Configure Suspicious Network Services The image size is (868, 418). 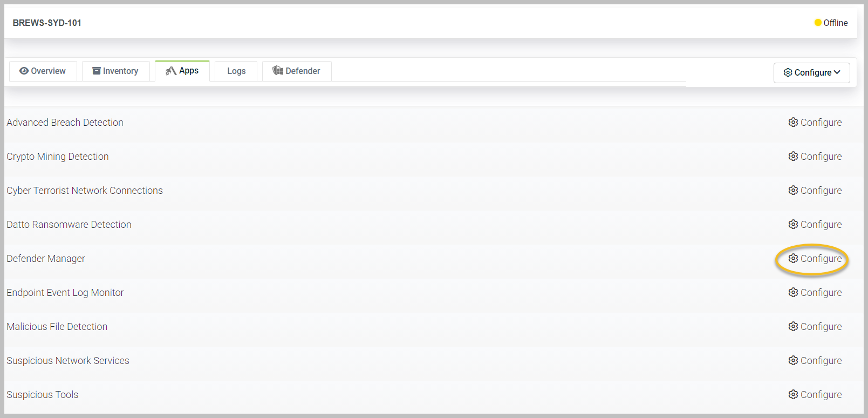[x=815, y=361]
